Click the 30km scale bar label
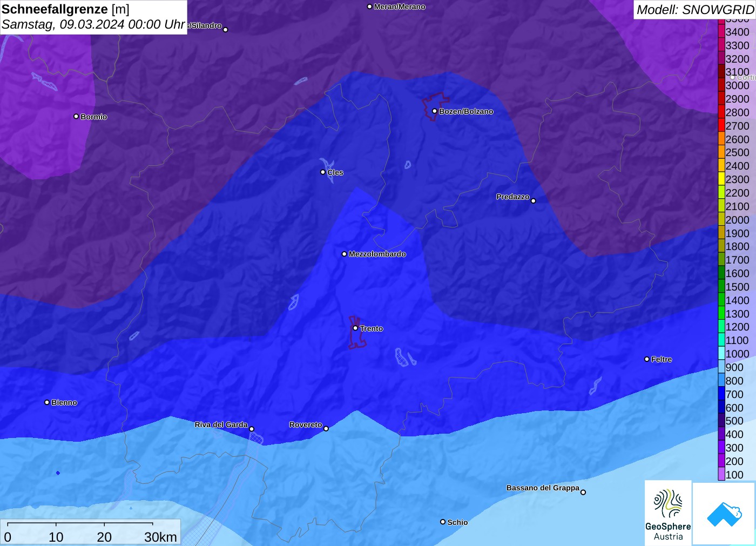 [x=160, y=537]
